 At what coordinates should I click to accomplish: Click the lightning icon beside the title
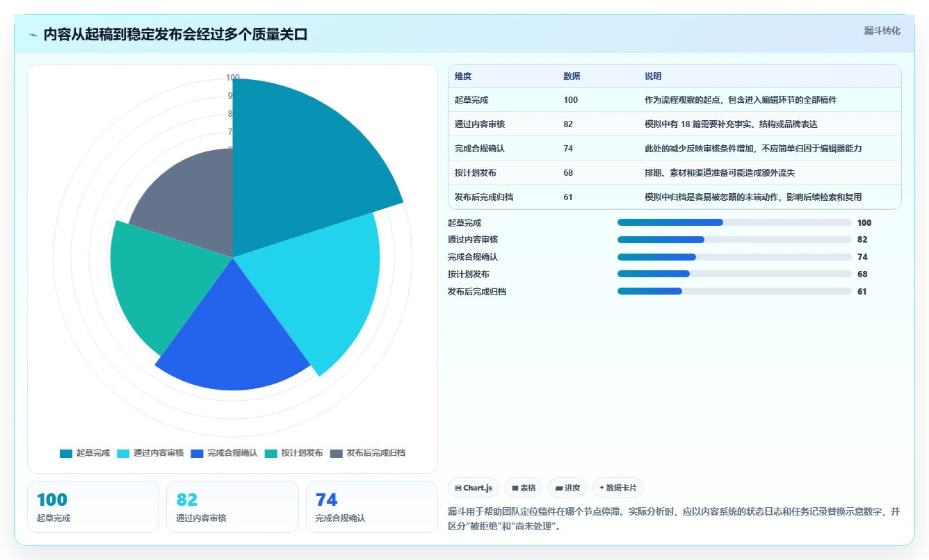click(x=33, y=35)
